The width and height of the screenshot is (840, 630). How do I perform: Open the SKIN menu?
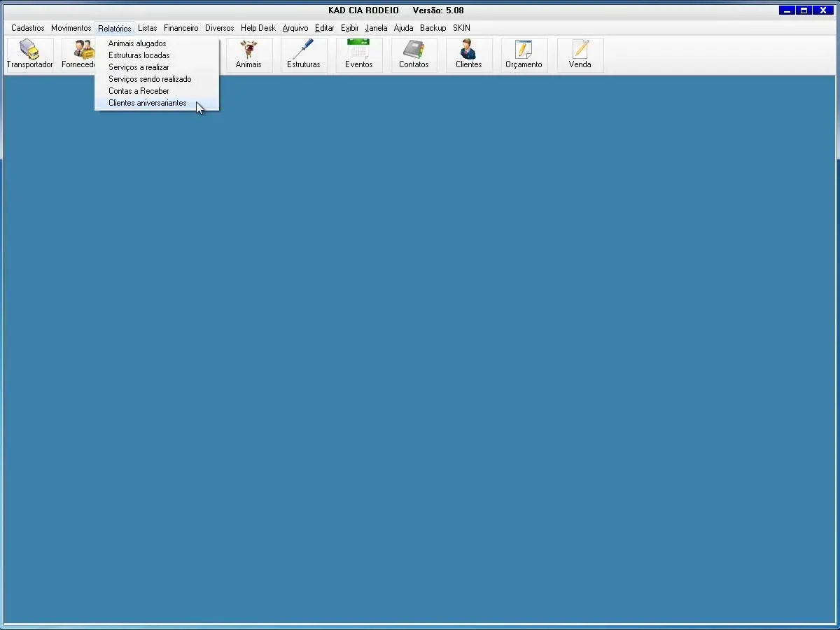point(461,28)
